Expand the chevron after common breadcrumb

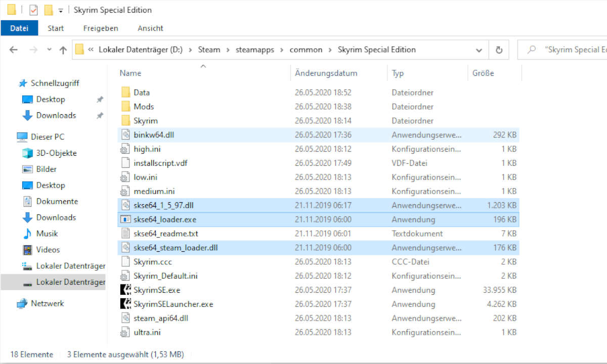[x=330, y=50]
